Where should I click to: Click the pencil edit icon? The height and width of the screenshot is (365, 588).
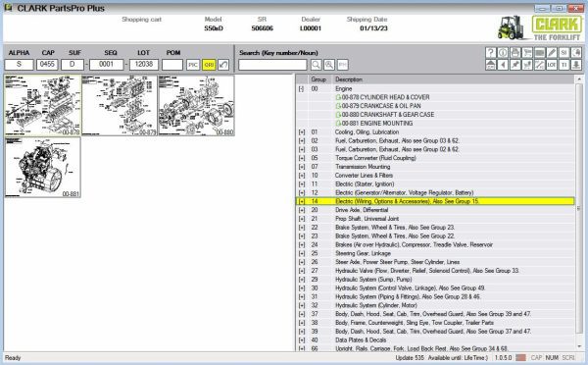pyautogui.click(x=552, y=53)
